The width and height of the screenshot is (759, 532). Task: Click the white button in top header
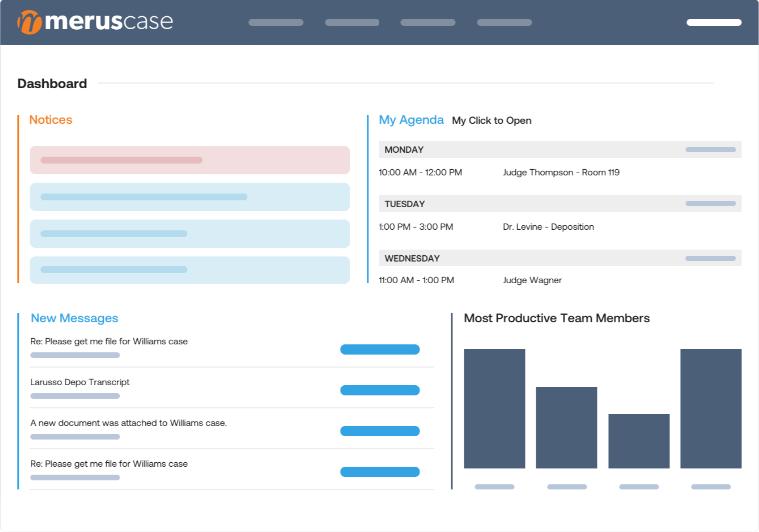[714, 22]
